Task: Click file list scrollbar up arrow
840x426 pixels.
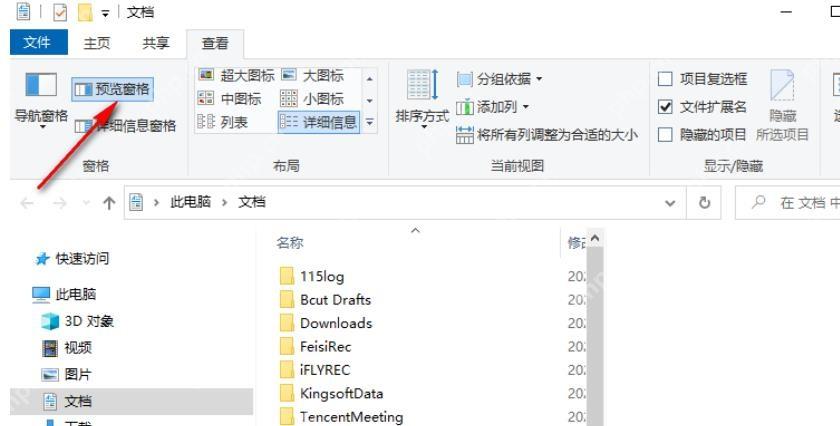Action: [x=595, y=238]
